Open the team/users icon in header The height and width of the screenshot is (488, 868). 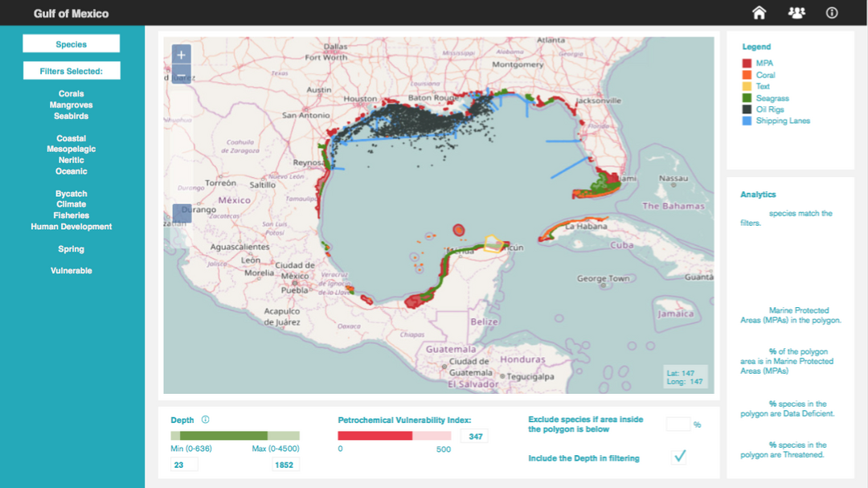click(x=796, y=13)
